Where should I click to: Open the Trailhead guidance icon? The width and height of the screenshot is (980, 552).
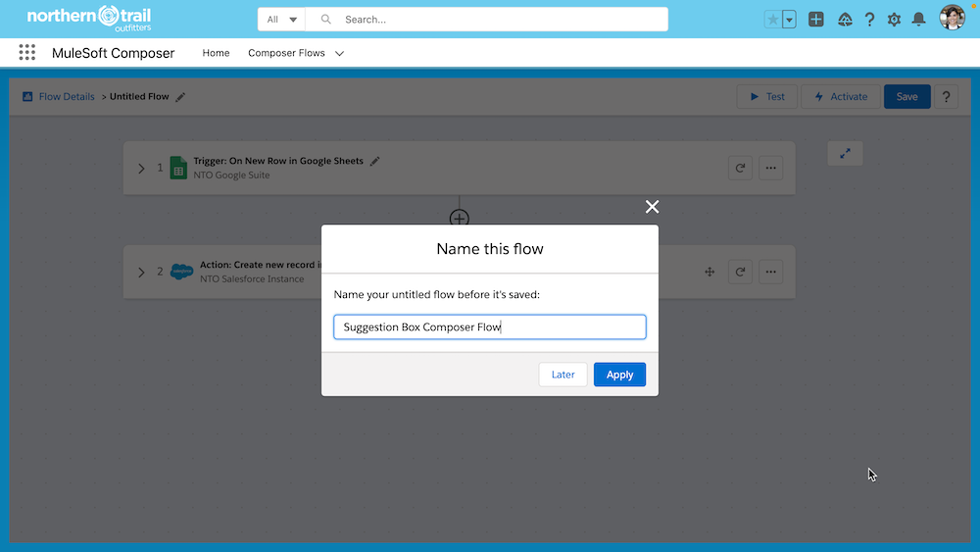[845, 20]
